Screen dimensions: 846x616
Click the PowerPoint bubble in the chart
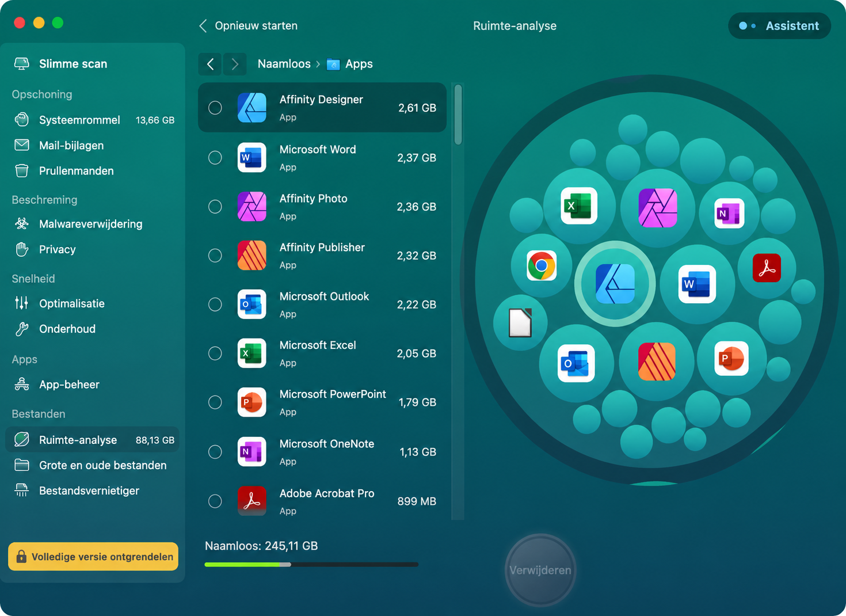pos(731,358)
